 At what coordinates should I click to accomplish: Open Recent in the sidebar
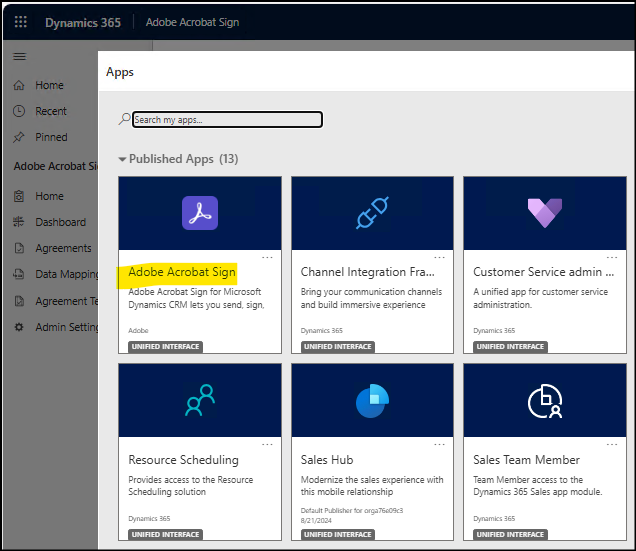[51, 111]
